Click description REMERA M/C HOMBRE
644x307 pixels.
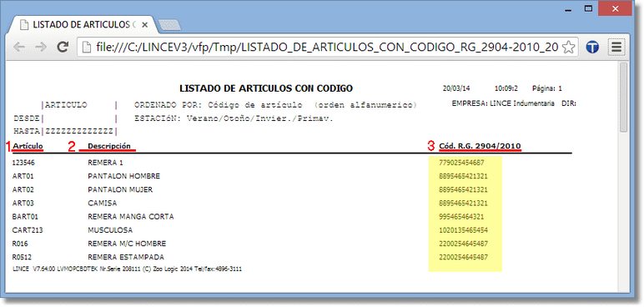tap(127, 244)
